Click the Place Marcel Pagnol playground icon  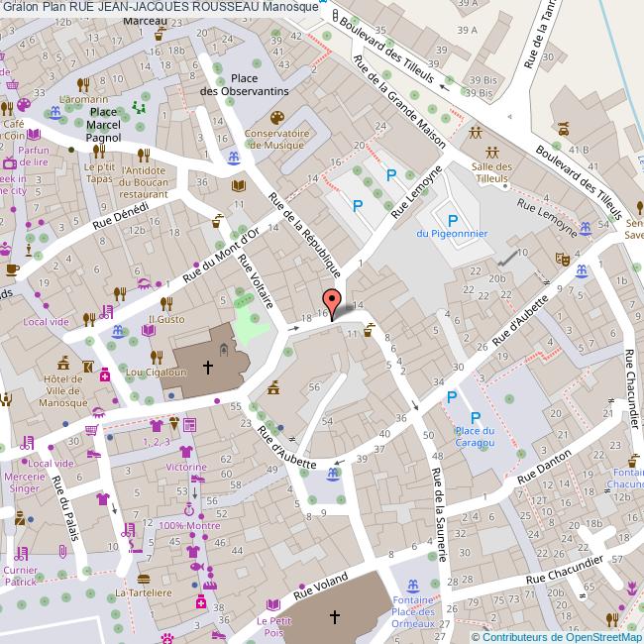(140, 107)
